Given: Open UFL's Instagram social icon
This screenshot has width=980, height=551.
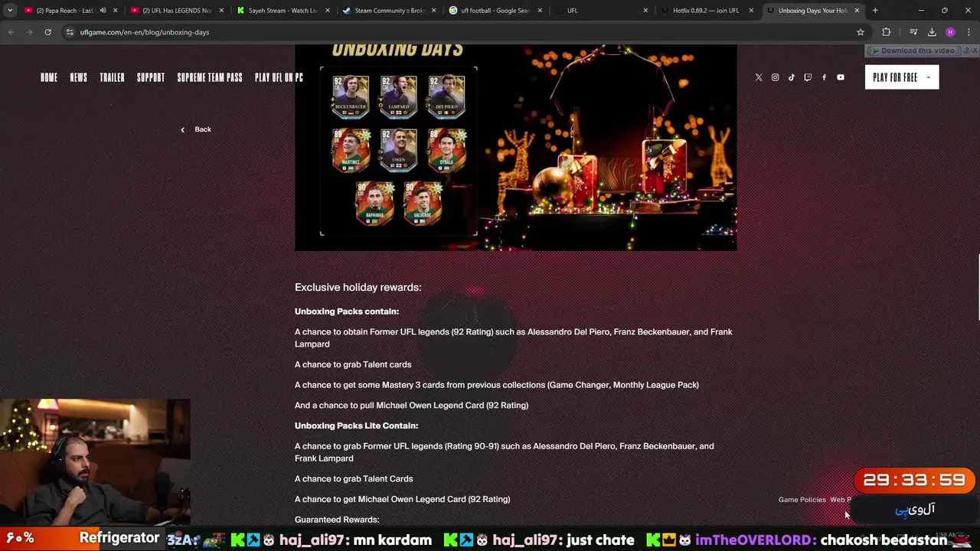Looking at the screenshot, I should tap(775, 77).
